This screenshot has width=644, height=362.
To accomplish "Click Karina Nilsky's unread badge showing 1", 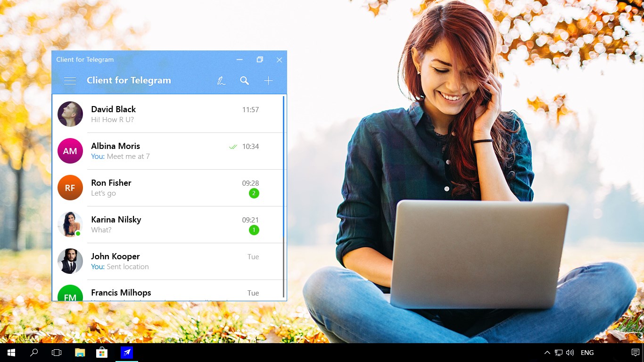I will click(x=254, y=230).
